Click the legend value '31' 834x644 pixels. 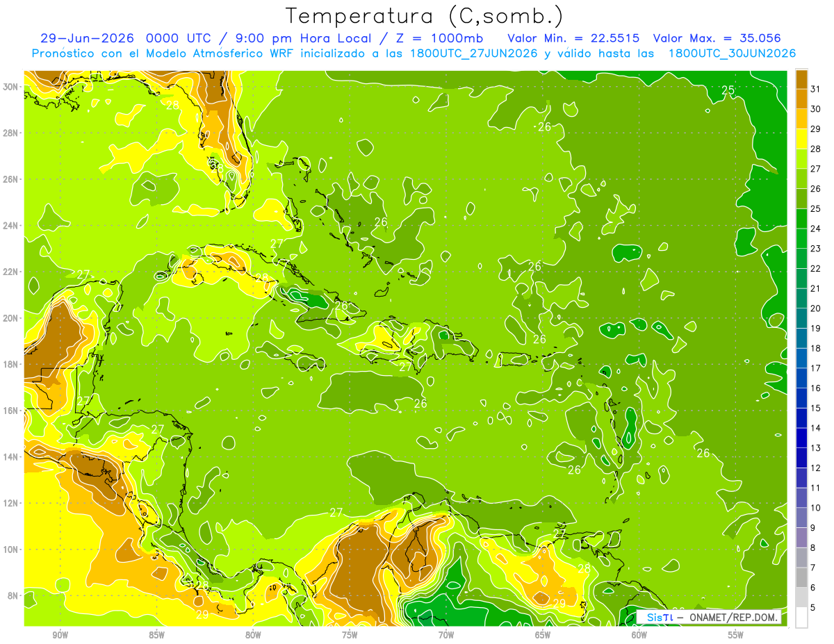tap(816, 88)
